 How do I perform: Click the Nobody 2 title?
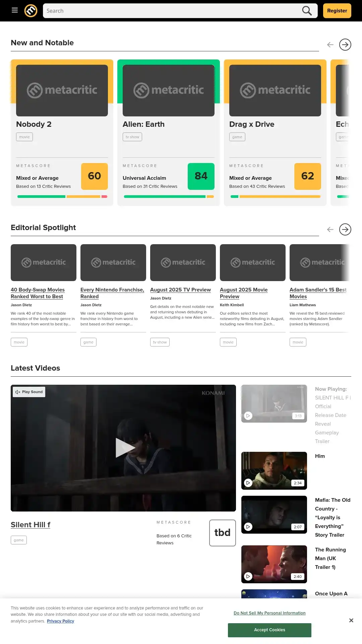coord(34,124)
